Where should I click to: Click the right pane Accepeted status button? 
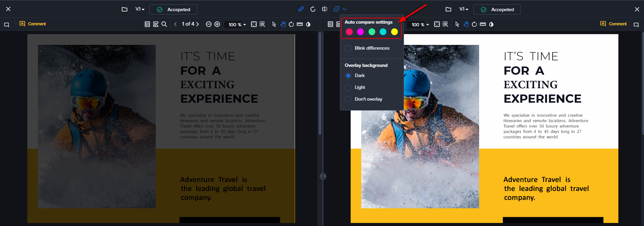[x=497, y=9]
